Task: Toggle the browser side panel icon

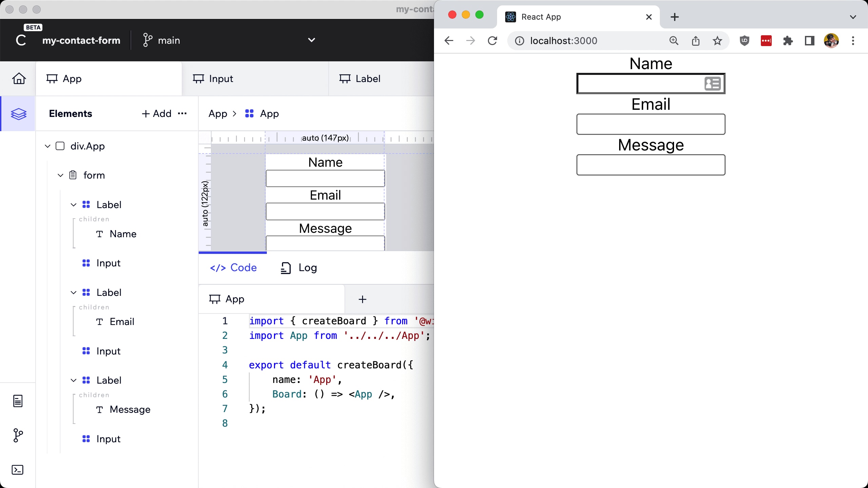Action: pos(809,41)
